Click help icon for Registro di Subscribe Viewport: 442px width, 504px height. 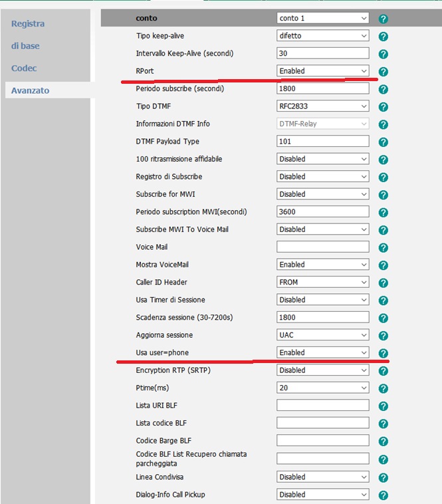[x=383, y=178]
